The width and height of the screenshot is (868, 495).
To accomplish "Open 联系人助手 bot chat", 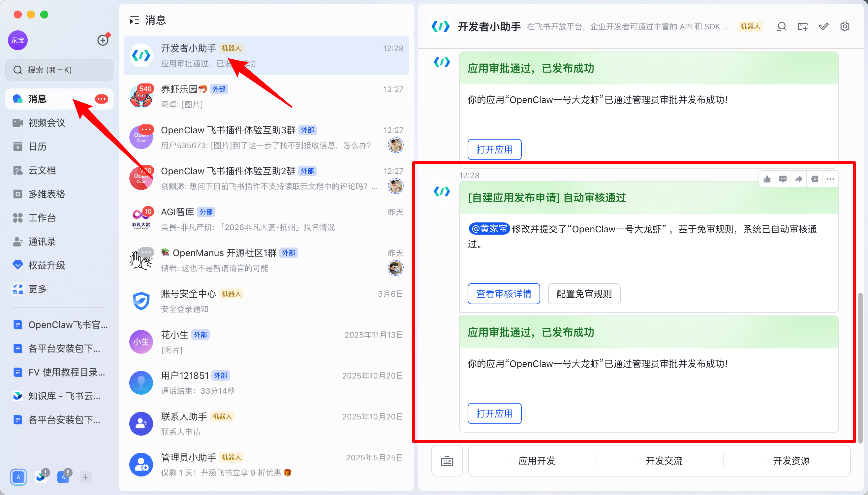I will tap(266, 424).
